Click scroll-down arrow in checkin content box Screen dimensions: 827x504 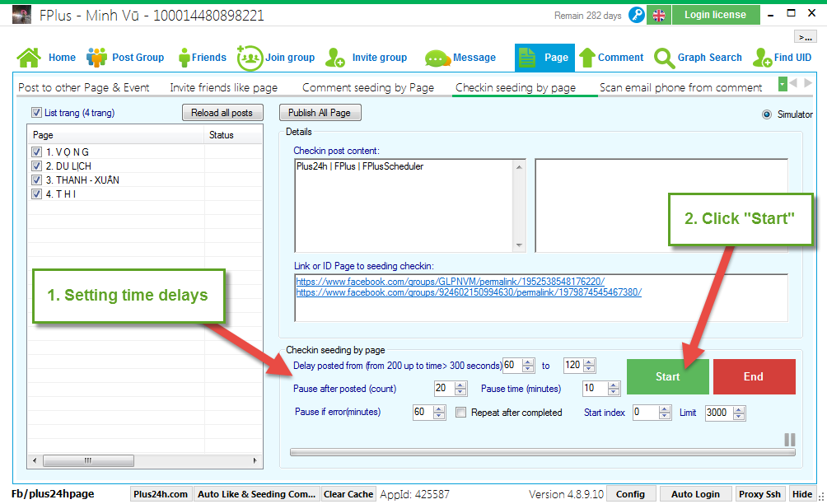click(520, 245)
